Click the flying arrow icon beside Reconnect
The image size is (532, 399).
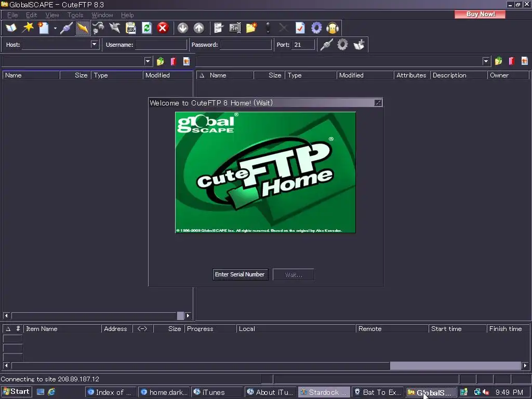pos(115,28)
